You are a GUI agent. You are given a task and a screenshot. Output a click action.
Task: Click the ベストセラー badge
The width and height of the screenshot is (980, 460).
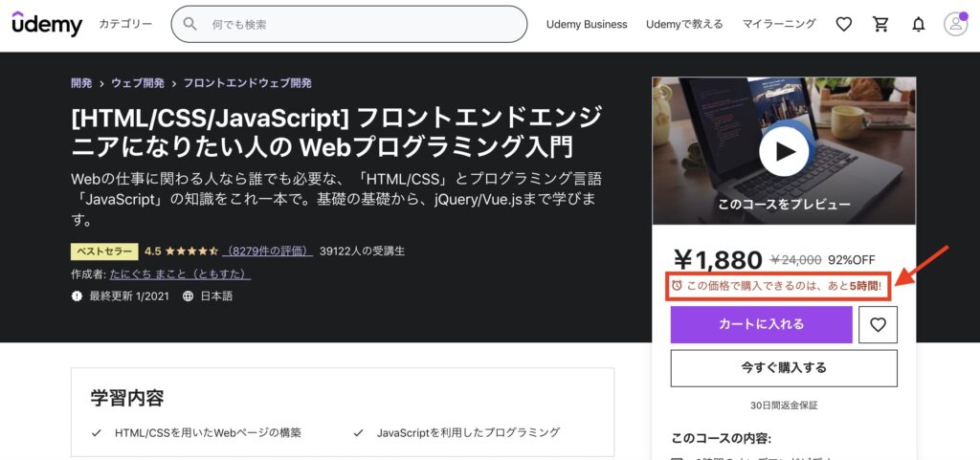(x=104, y=252)
